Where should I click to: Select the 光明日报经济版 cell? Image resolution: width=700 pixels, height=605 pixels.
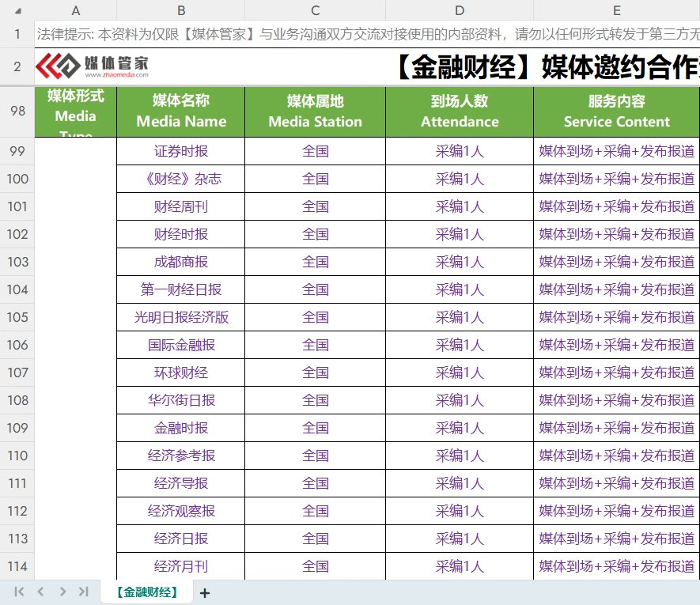(x=181, y=317)
